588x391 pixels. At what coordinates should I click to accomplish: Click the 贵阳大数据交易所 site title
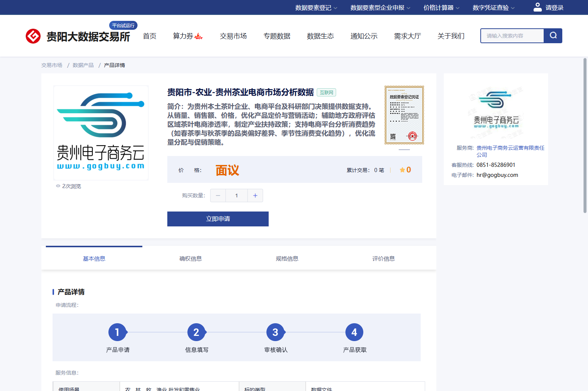point(88,36)
